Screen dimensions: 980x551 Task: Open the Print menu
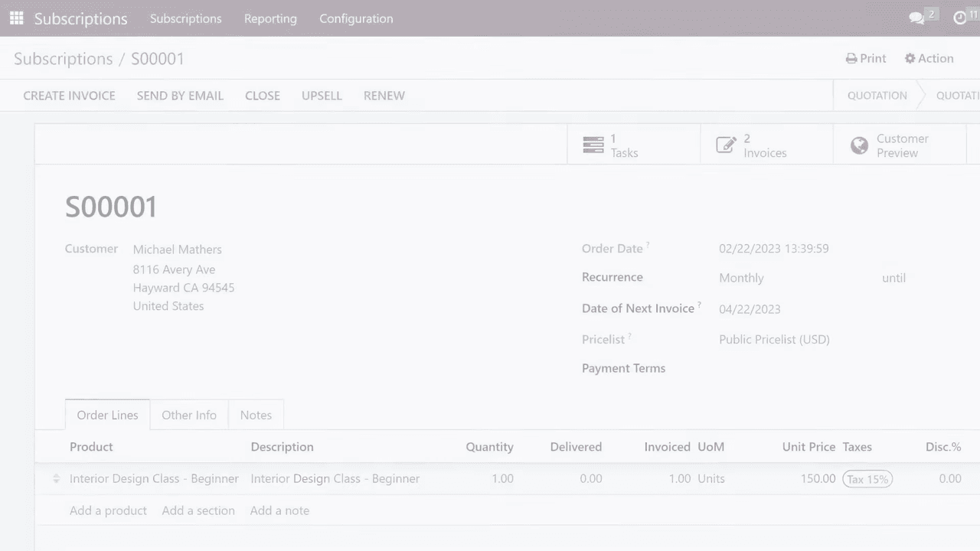[866, 59]
